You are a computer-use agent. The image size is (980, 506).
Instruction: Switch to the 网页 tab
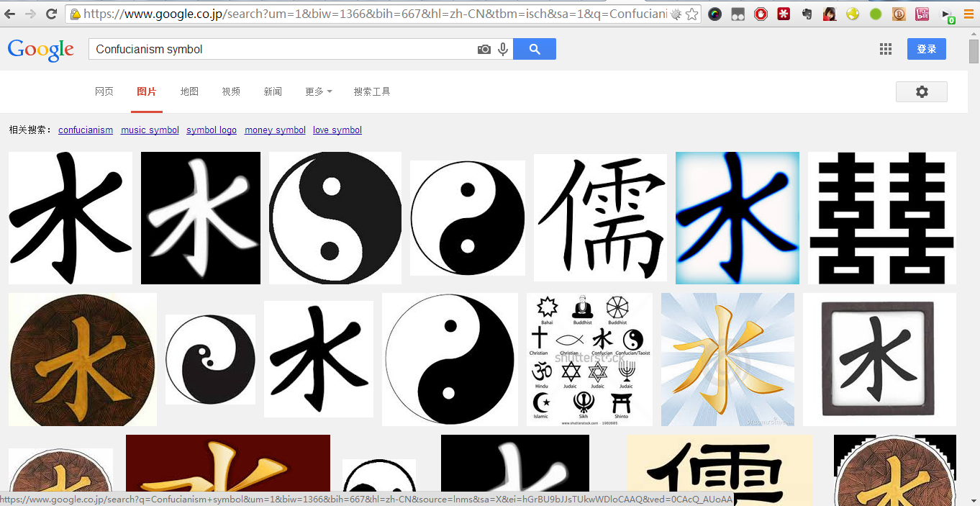click(104, 91)
